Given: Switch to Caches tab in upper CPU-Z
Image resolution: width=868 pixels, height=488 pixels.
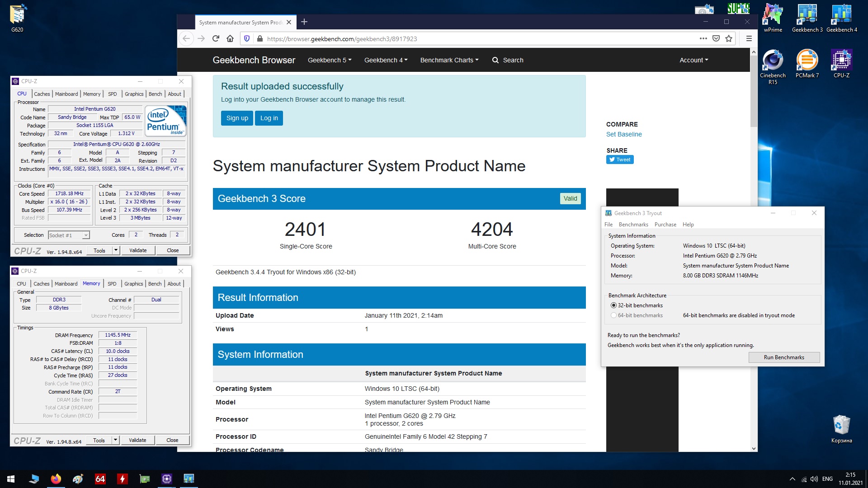Looking at the screenshot, I should (x=42, y=94).
